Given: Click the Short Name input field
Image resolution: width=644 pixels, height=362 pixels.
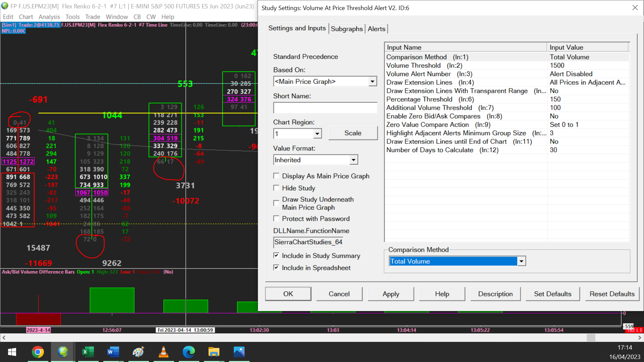Looking at the screenshot, I should 325,108.
